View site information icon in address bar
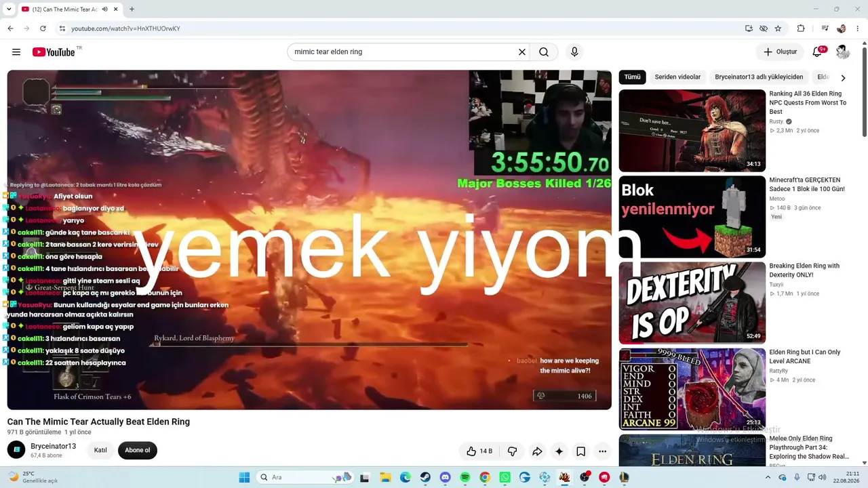This screenshot has height=488, width=868. click(62, 28)
